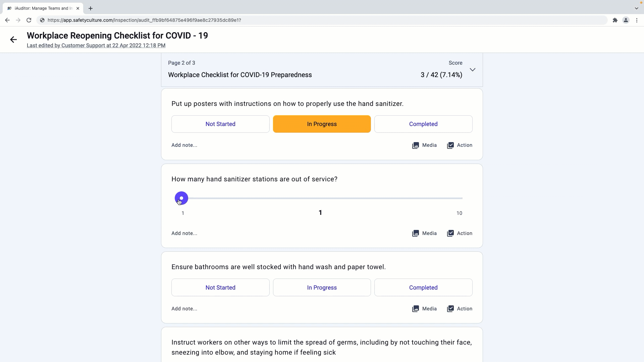
Task: Open the tab search dropdown arrow
Action: coord(636,8)
